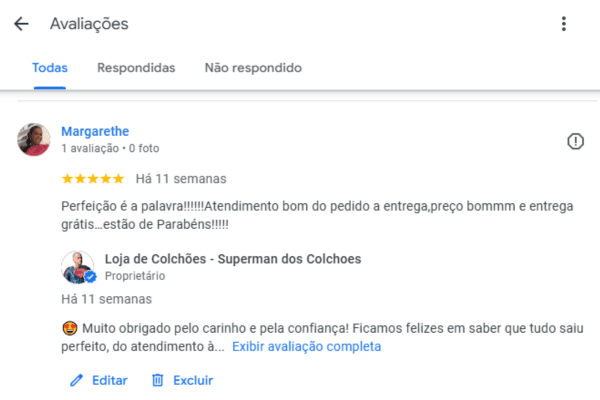
Task: Switch to the Respondidas tab
Action: [x=136, y=68]
